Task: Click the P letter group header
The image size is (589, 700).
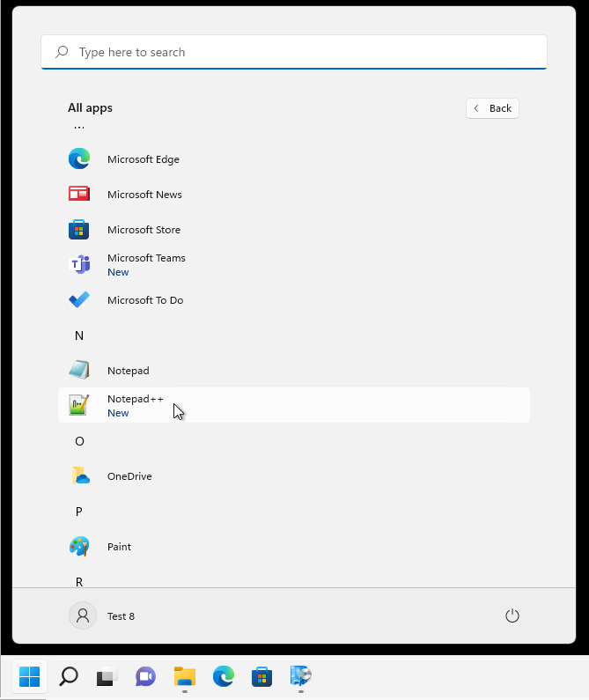Action: coord(79,512)
